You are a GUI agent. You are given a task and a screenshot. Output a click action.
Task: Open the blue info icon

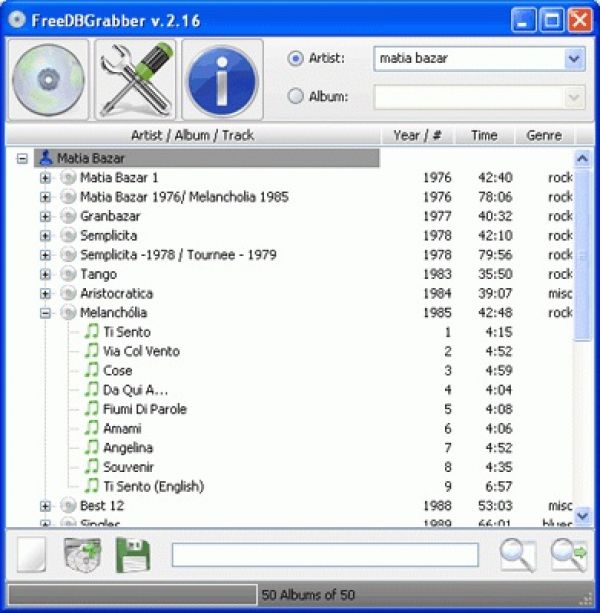[222, 80]
